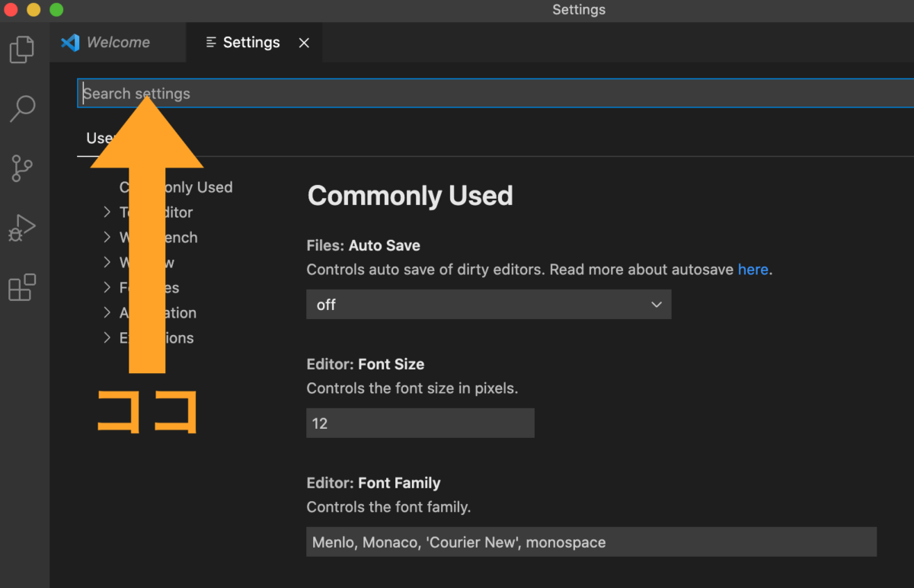Close the Settings tab

304,43
